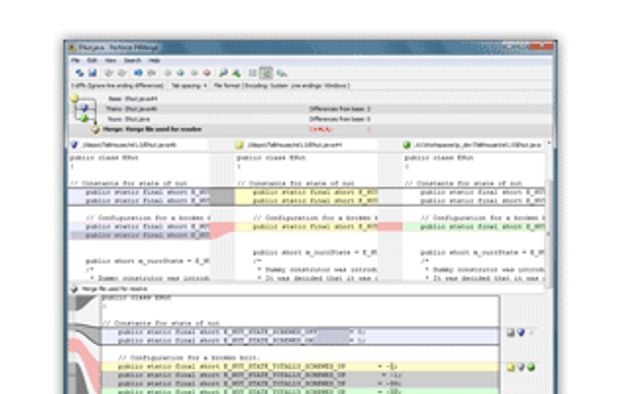Save the merge file with disk icon
Image resolution: width=618 pixels, height=394 pixels.
93,73
